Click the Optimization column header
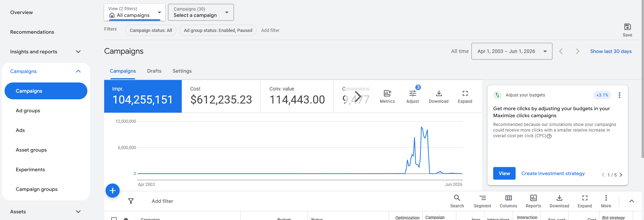This screenshot has width=644, height=220. [x=407, y=218]
